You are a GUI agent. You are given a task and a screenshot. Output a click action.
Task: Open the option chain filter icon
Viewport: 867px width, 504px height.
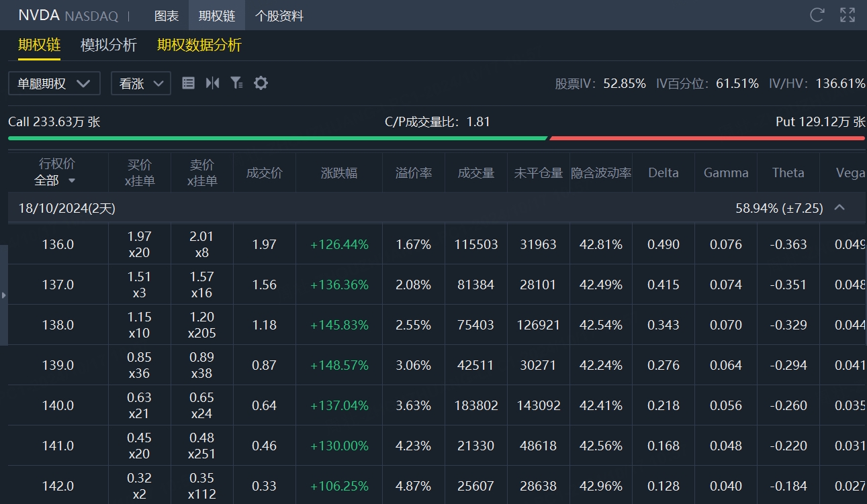click(x=236, y=83)
